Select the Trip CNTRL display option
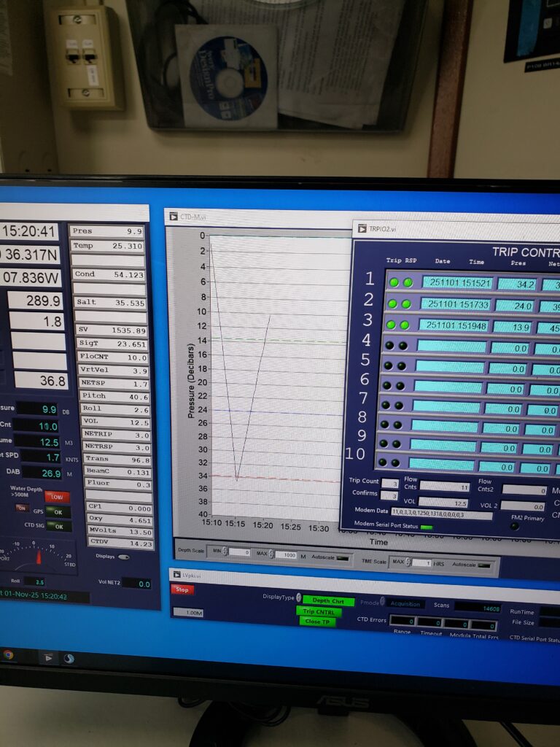 pos(318,611)
